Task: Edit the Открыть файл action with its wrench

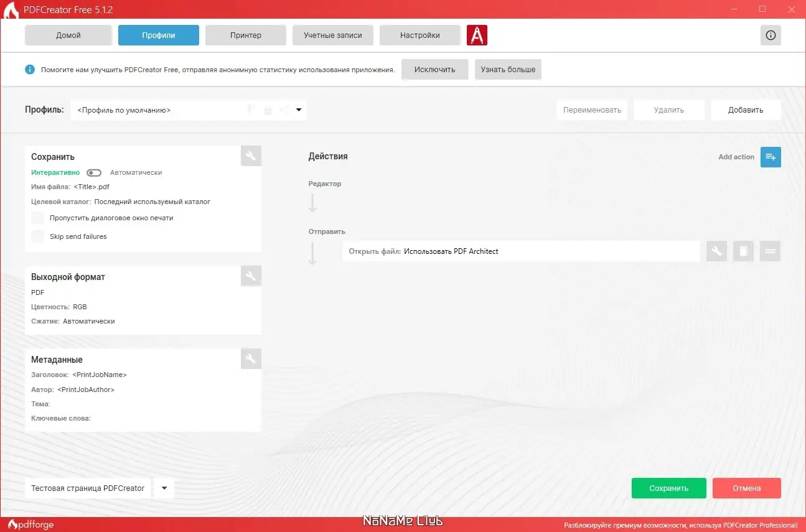Action: click(x=716, y=251)
